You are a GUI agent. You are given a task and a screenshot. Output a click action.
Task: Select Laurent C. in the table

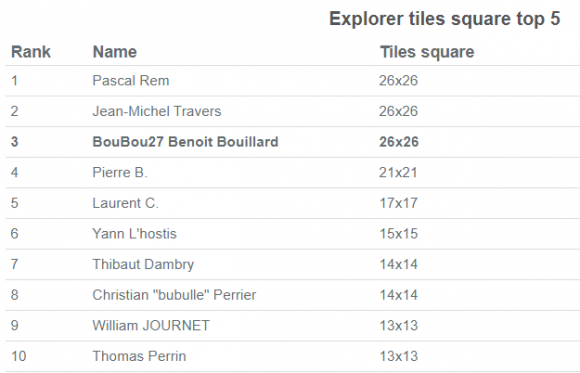click(125, 203)
